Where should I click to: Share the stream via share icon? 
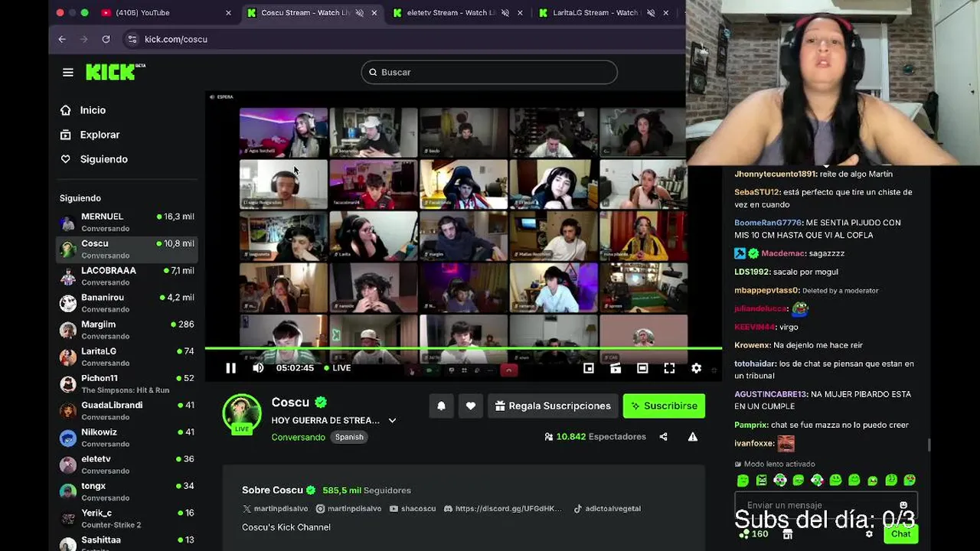coord(663,437)
